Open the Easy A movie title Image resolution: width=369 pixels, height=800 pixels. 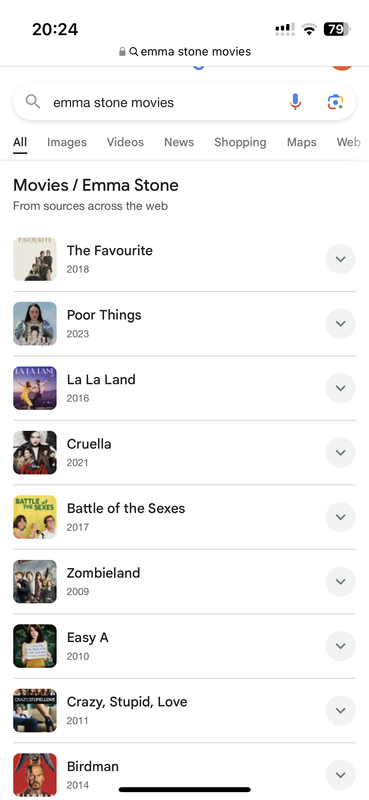pos(87,637)
